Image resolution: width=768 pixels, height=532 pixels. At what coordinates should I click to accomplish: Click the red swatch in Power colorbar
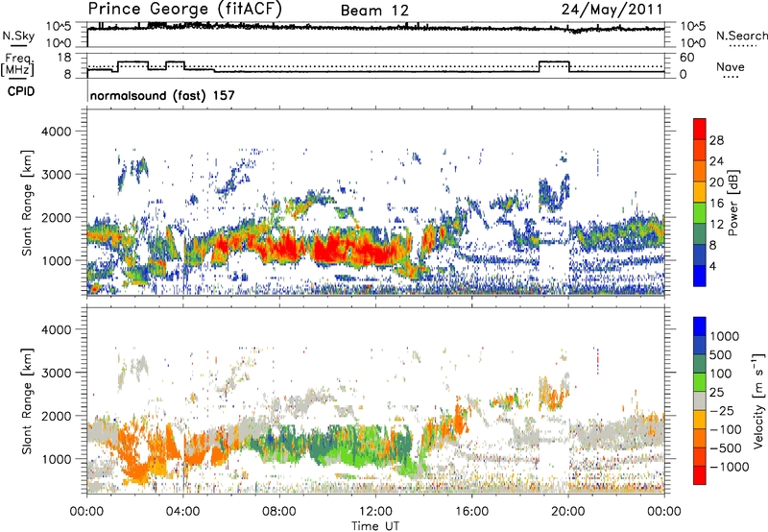(700, 130)
